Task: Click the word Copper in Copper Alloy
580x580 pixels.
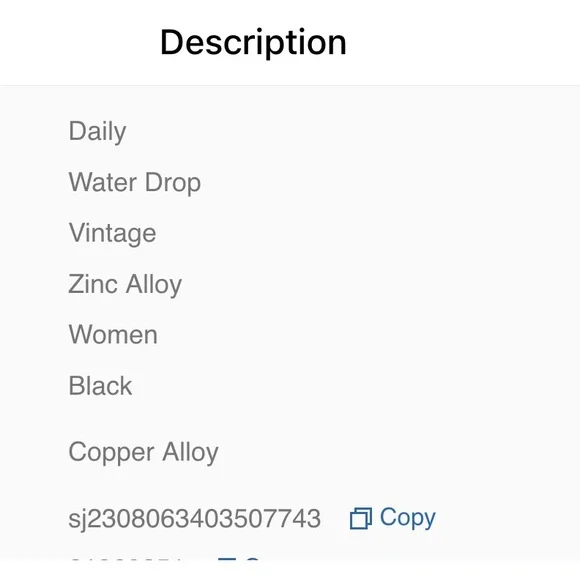Action: 111,453
